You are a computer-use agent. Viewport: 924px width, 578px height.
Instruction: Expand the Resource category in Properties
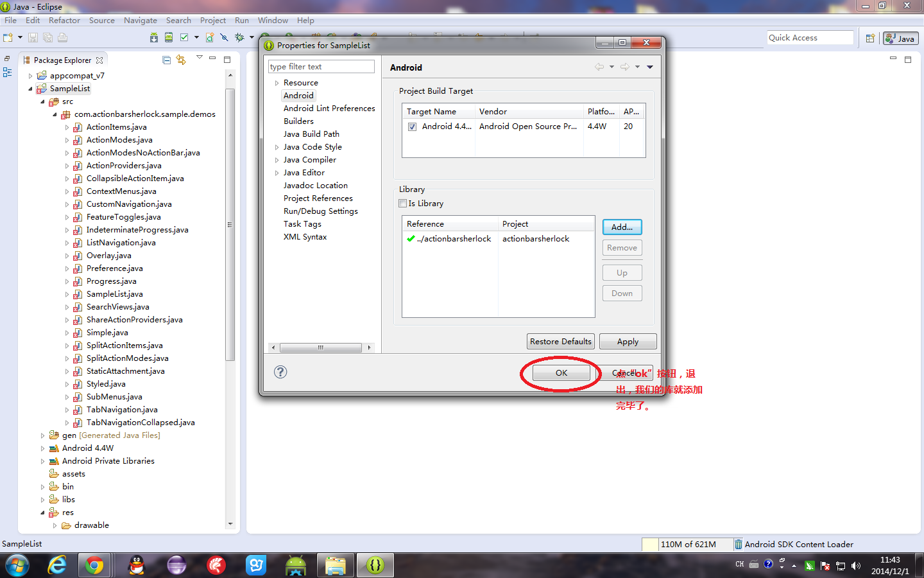277,83
